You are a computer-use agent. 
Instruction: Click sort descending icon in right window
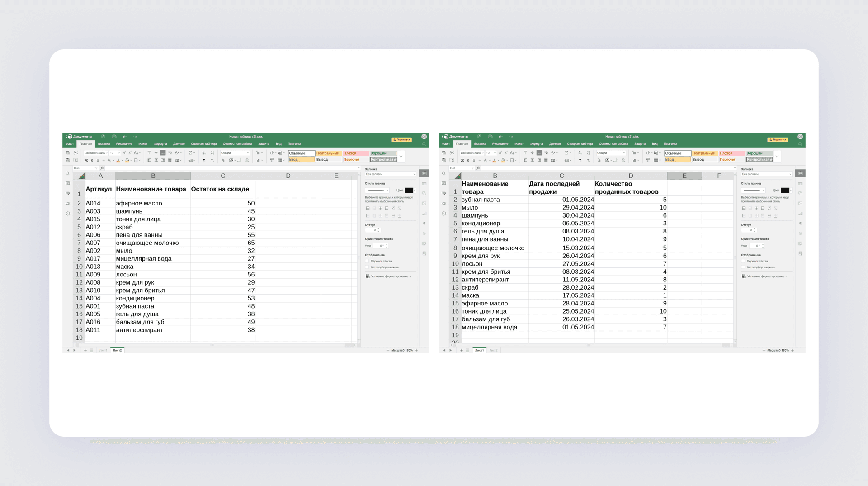pos(588,153)
